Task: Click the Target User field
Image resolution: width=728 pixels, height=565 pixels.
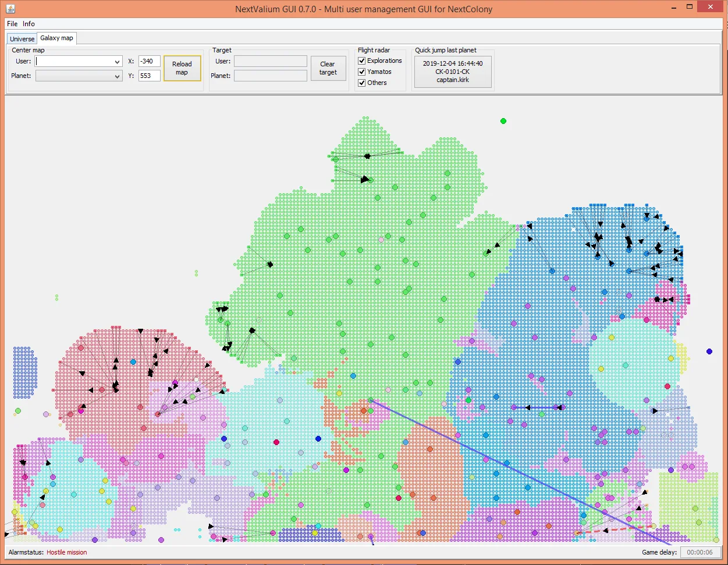Action: click(270, 61)
